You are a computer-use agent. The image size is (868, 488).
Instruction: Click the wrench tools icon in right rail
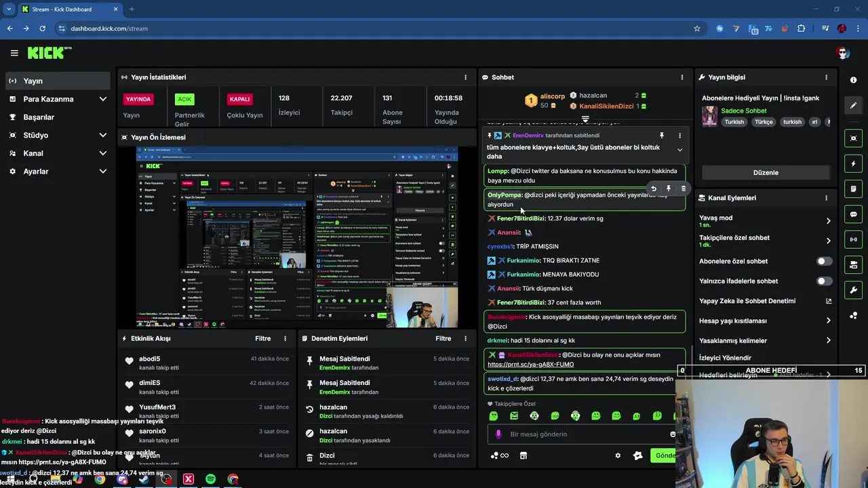pyautogui.click(x=853, y=290)
